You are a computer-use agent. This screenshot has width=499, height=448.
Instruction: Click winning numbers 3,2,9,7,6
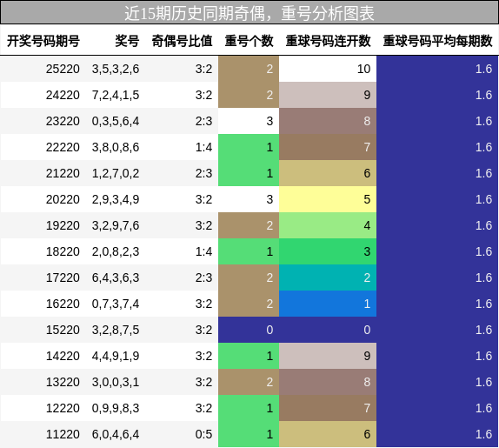116,226
